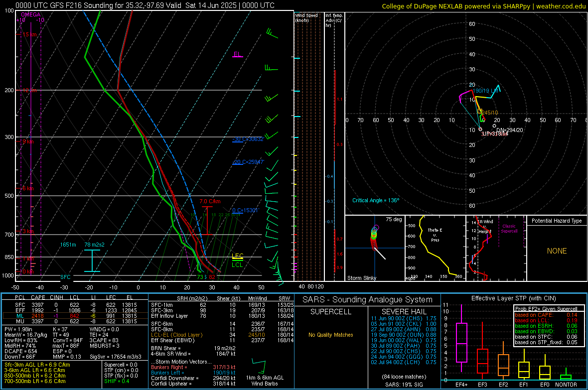This screenshot has width=588, height=390.
Task: Click the "Potential Hazard Type" header
Action: (x=557, y=221)
